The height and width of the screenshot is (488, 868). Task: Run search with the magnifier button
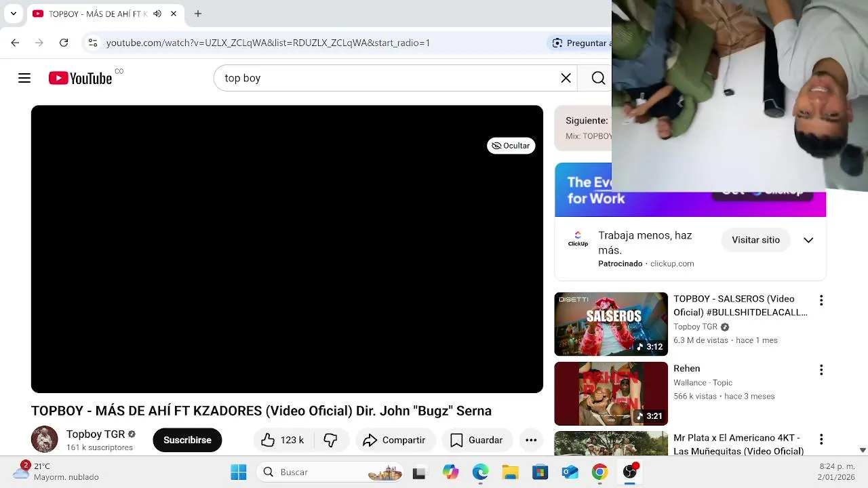click(x=598, y=78)
